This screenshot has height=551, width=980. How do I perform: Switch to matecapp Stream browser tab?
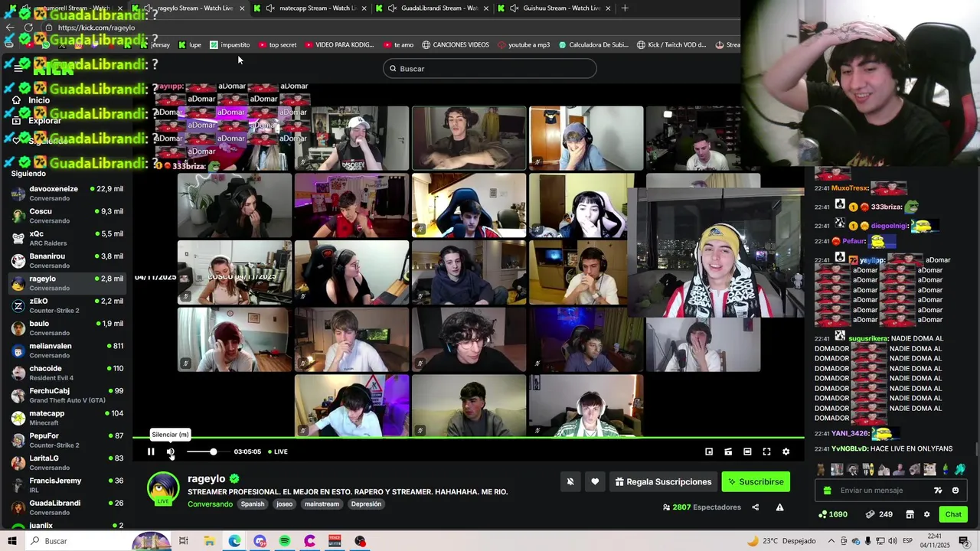tap(310, 8)
